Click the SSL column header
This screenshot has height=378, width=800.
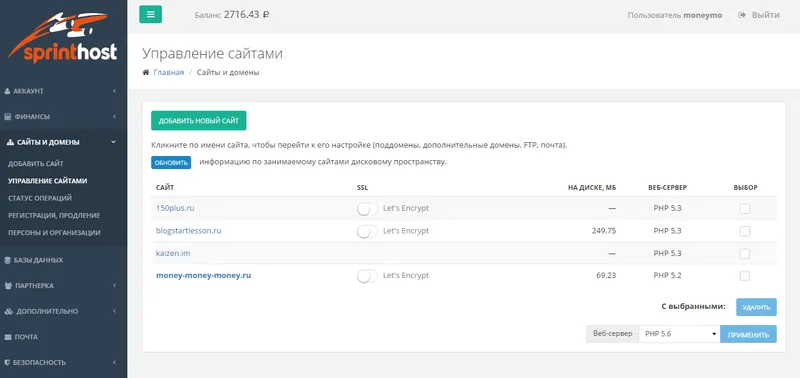click(x=362, y=188)
